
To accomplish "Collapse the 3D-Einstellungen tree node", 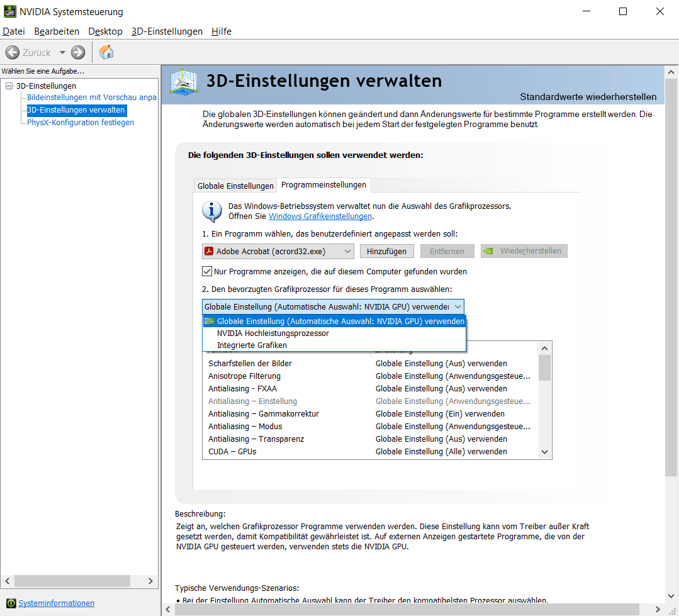I will (x=9, y=86).
